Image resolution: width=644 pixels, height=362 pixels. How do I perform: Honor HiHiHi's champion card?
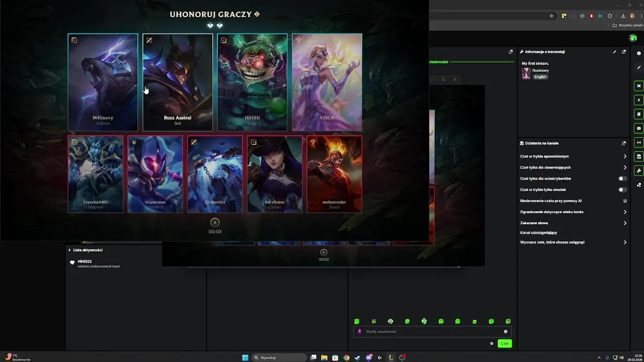(x=252, y=82)
